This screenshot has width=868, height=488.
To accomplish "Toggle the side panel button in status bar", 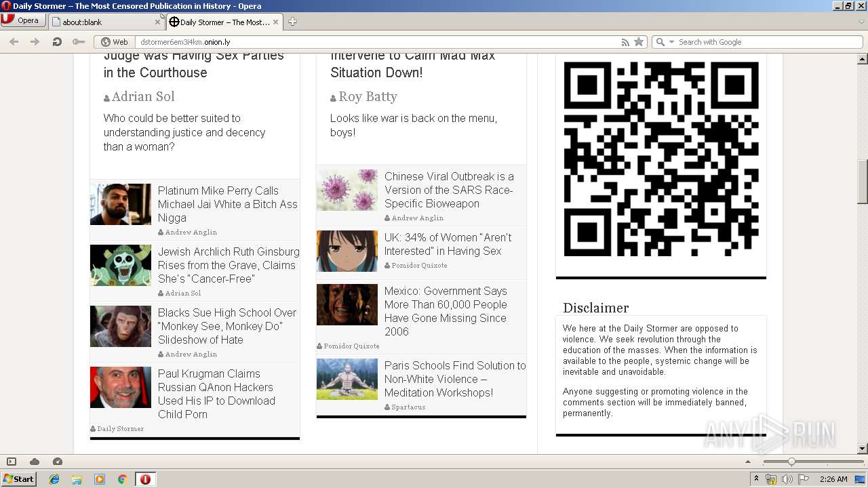I will [x=12, y=462].
